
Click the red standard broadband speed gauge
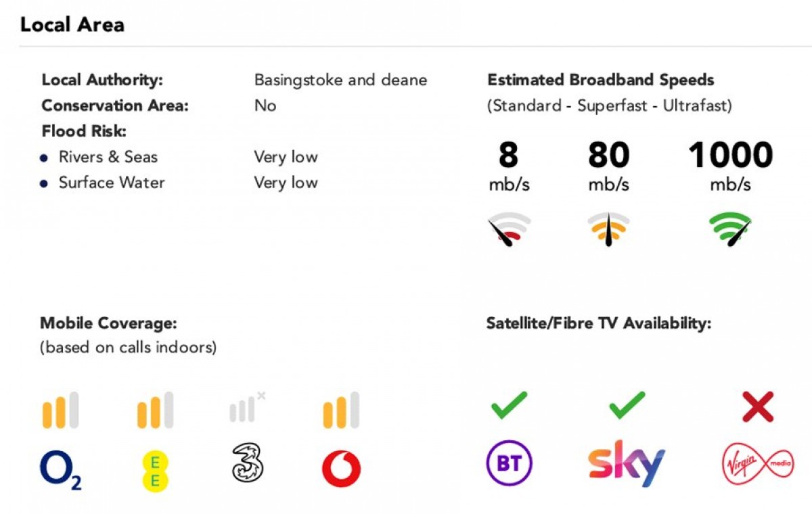(510, 230)
